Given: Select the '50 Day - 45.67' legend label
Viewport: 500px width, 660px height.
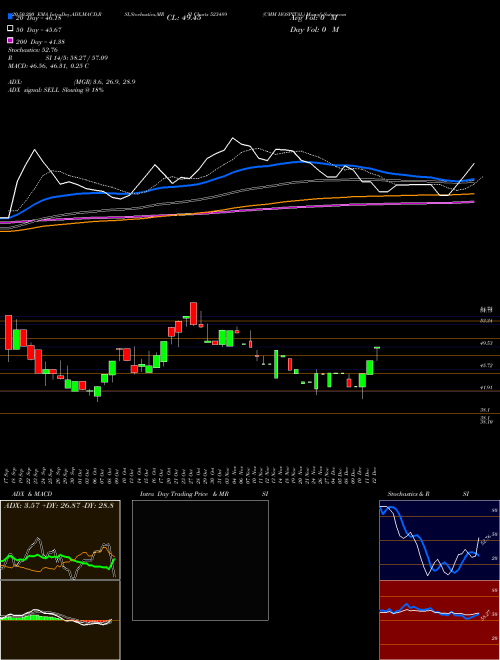Looking at the screenshot, I should (x=39, y=29).
